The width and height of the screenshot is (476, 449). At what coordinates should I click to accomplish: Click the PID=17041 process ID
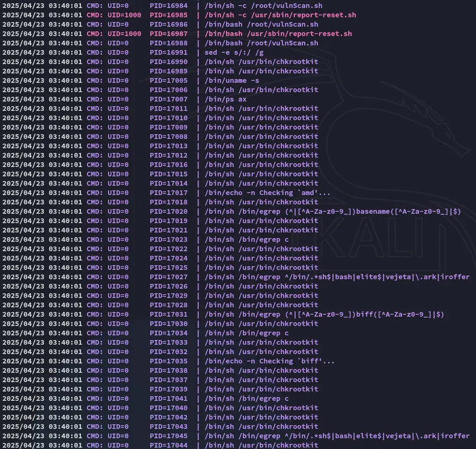pyautogui.click(x=168, y=398)
